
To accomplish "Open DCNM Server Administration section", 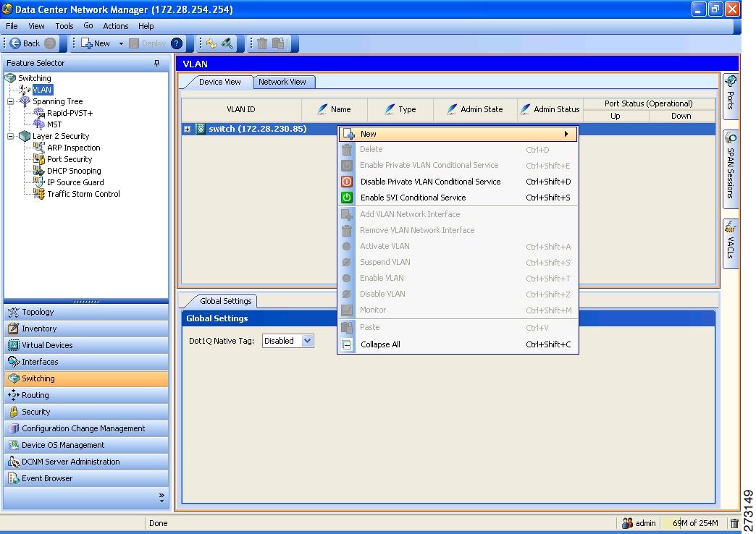I will tap(86, 462).
